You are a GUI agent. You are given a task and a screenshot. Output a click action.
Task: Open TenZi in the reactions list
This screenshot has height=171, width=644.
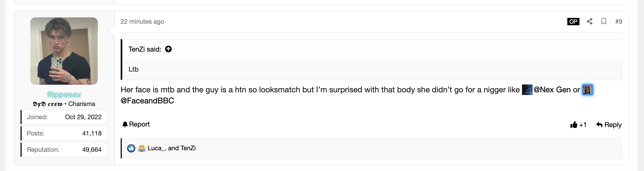[x=188, y=148]
